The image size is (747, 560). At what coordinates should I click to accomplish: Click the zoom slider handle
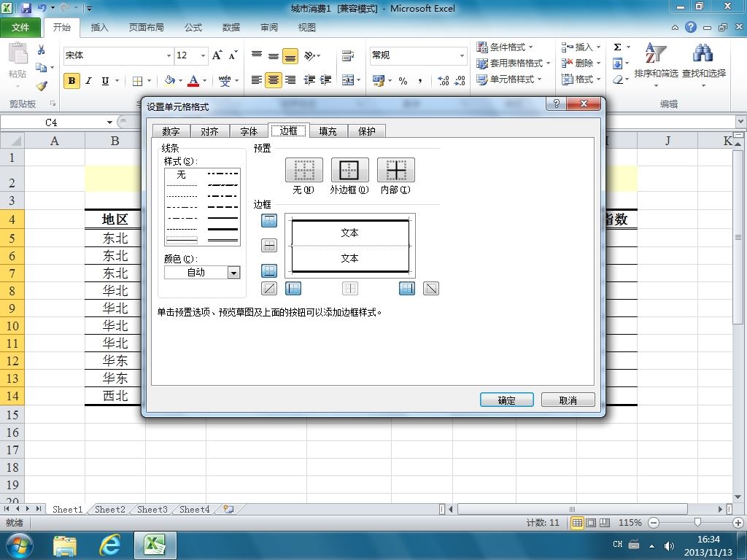tap(697, 522)
